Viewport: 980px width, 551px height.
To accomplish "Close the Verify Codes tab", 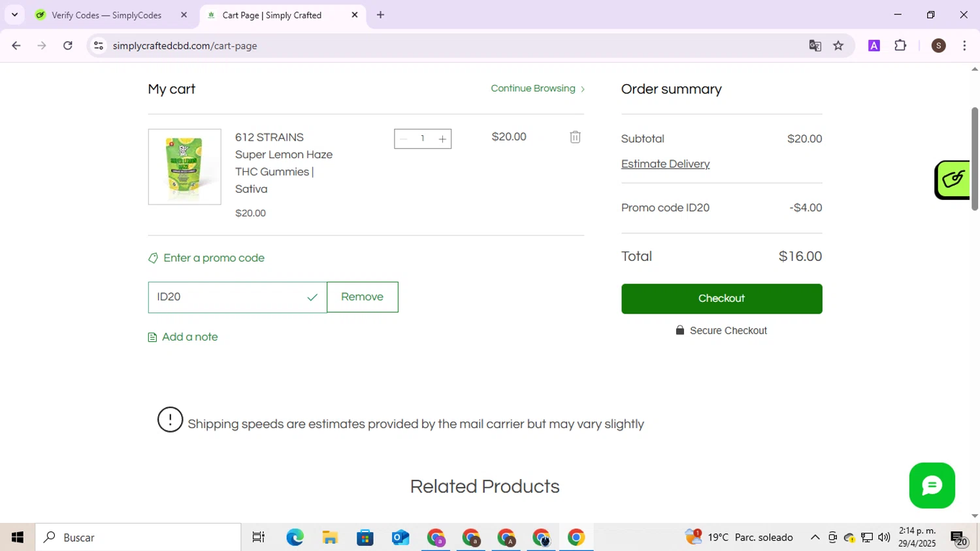I will (184, 14).
